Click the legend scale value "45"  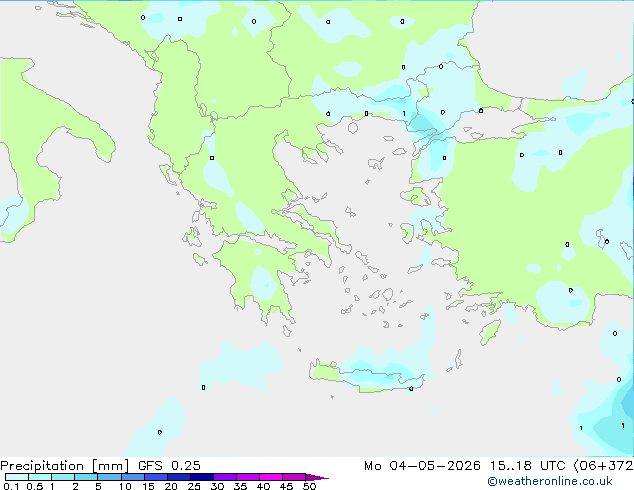(x=286, y=486)
